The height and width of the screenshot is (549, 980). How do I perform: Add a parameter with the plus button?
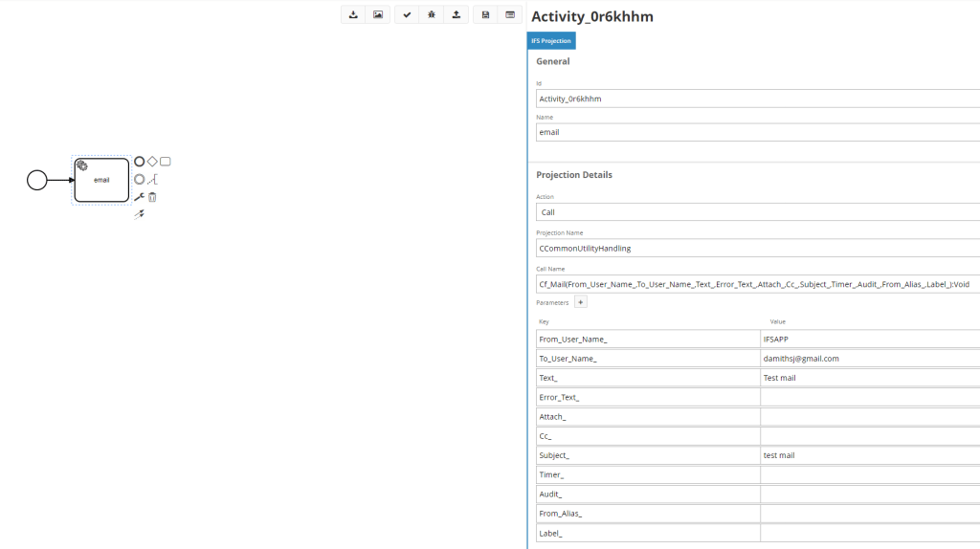(x=580, y=302)
